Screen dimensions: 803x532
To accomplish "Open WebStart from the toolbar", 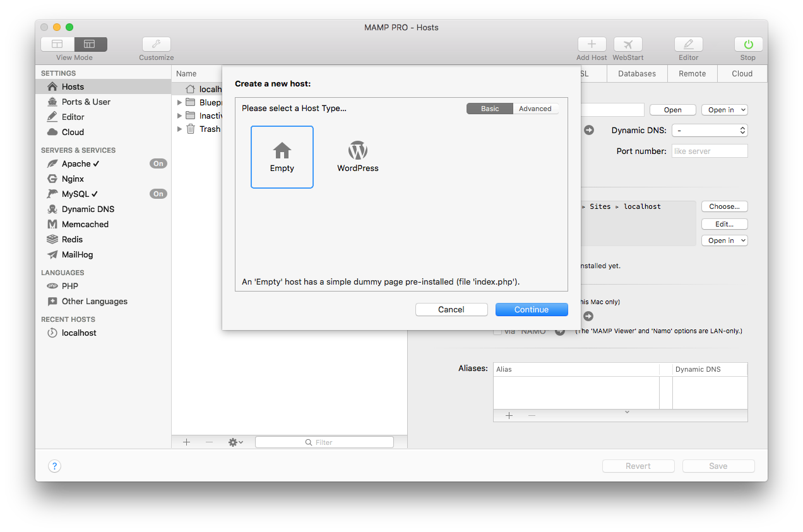I will 628,44.
